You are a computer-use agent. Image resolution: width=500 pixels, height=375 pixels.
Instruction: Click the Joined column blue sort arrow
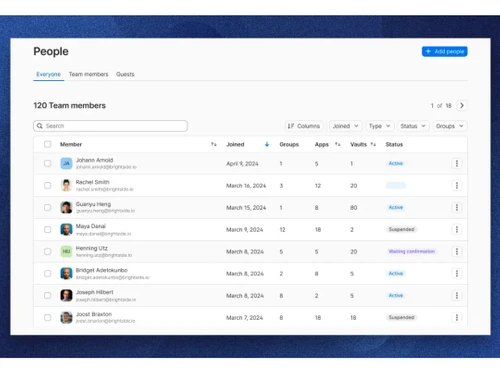point(267,144)
